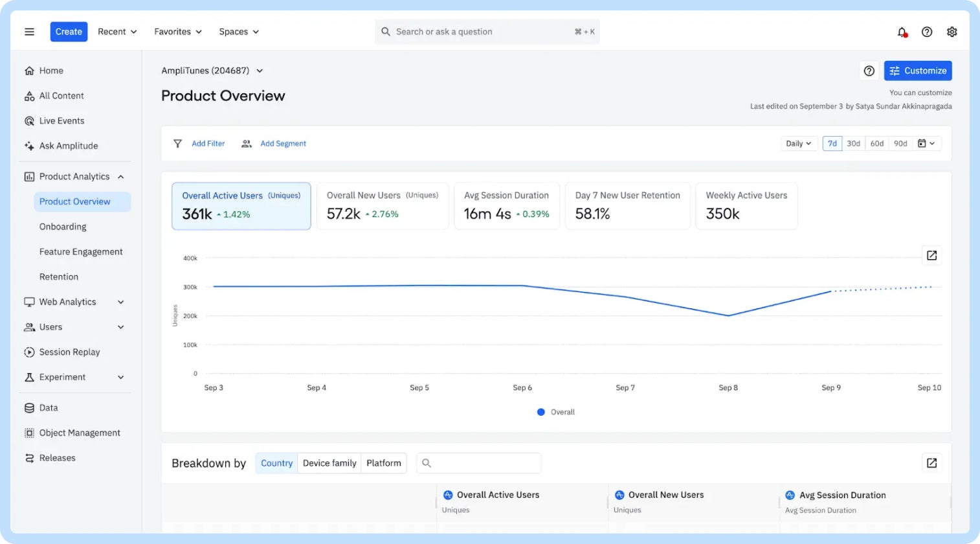Open Ask Amplitude from sidebar
The width and height of the screenshot is (980, 544).
[x=68, y=146]
